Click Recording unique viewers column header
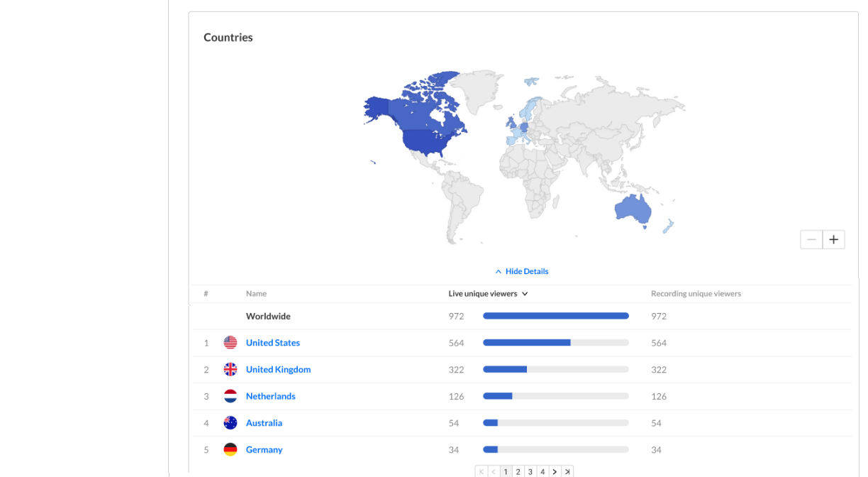868x477 pixels. [696, 294]
